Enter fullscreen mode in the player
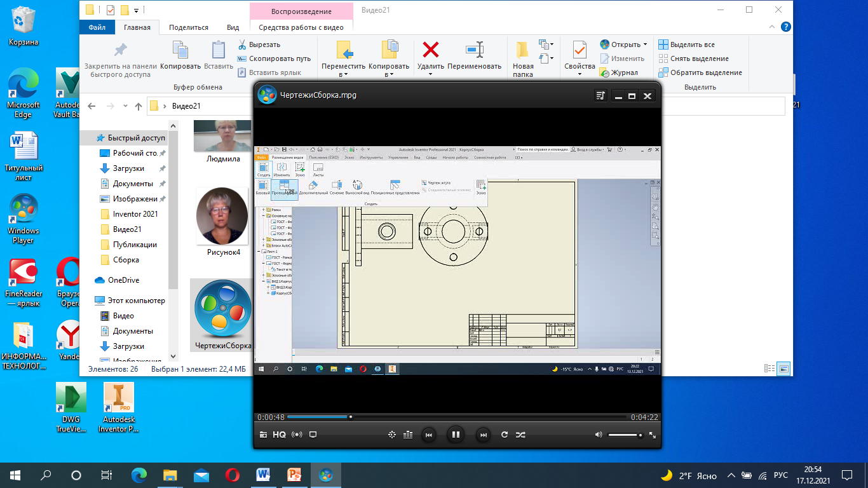868x488 pixels. tap(652, 435)
